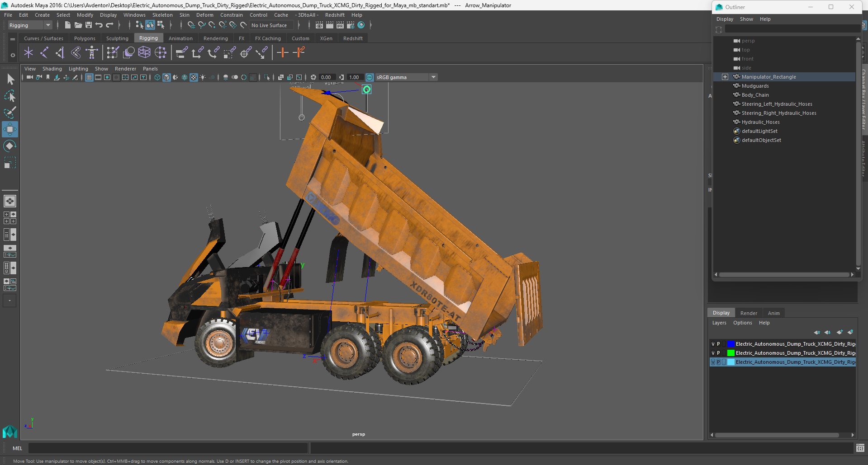The image size is (868, 465).
Task: Click the Parent constraint shelf icon
Action: 181,53
